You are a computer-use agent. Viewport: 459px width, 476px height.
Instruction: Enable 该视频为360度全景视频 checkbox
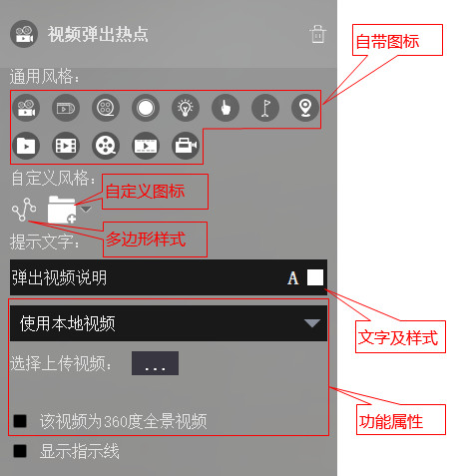tap(20, 421)
